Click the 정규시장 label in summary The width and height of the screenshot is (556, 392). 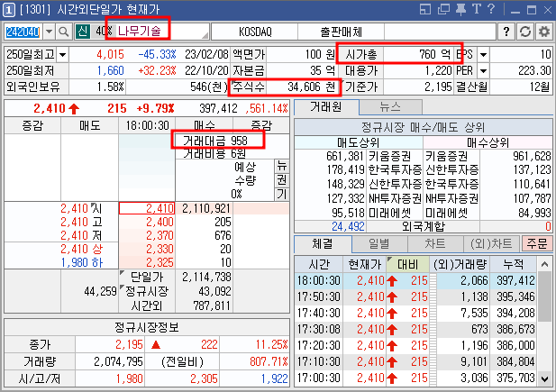tap(147, 291)
